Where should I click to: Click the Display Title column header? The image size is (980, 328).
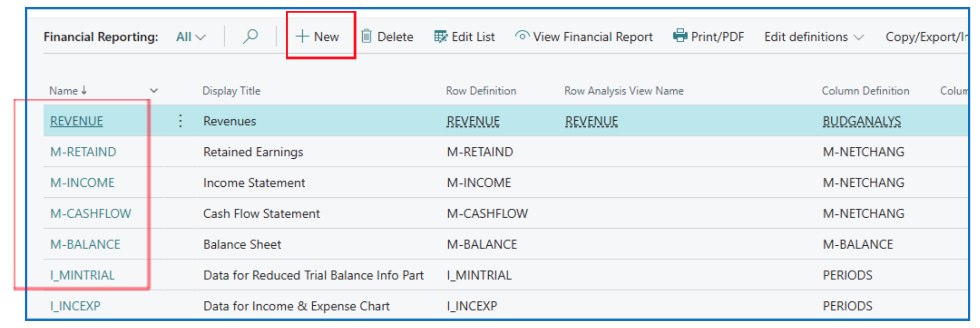pos(231,91)
